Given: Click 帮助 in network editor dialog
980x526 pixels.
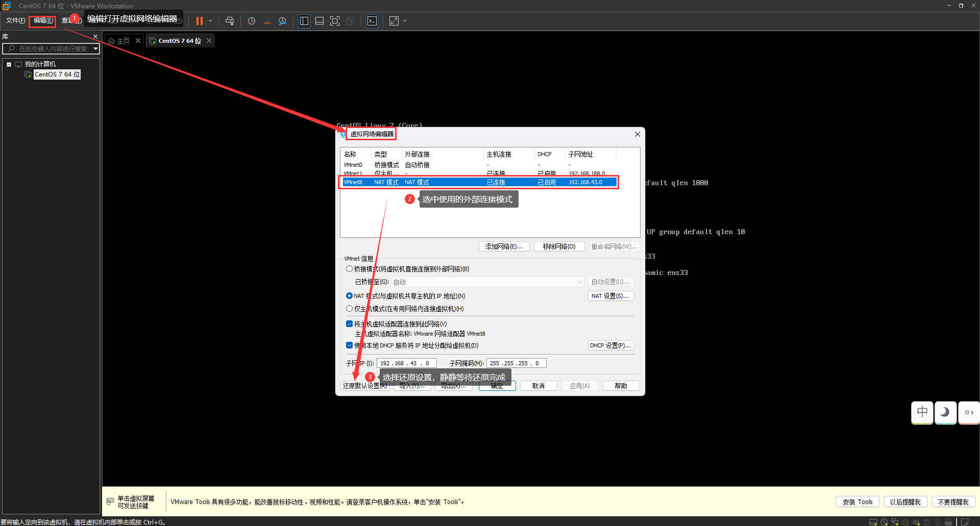Looking at the screenshot, I should [x=621, y=386].
